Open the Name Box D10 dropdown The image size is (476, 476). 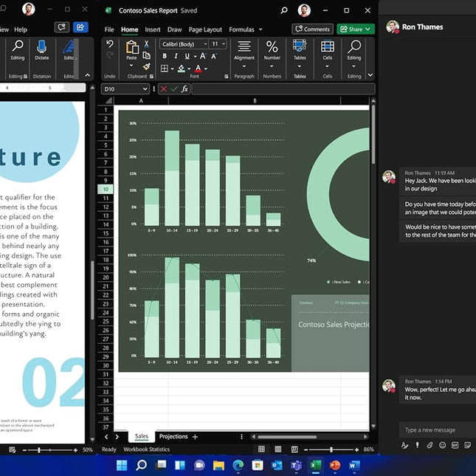[145, 89]
